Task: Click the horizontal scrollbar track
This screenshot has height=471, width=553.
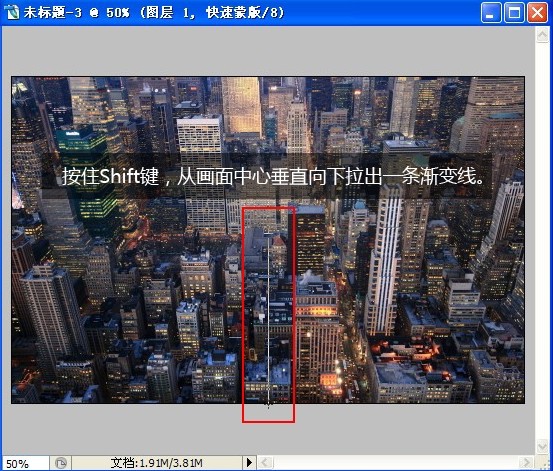Action: (396, 463)
